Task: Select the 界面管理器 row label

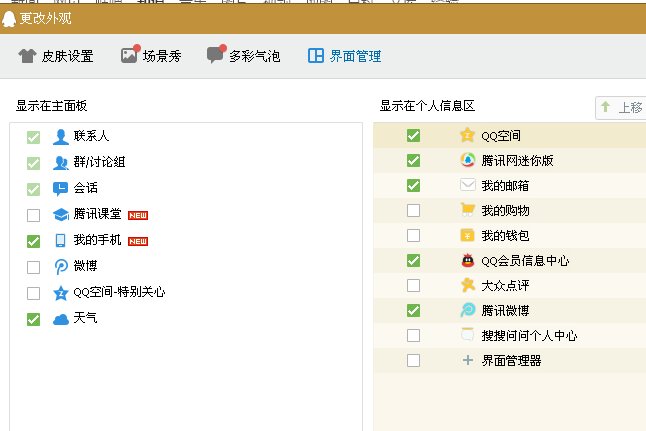Action: pos(511,361)
